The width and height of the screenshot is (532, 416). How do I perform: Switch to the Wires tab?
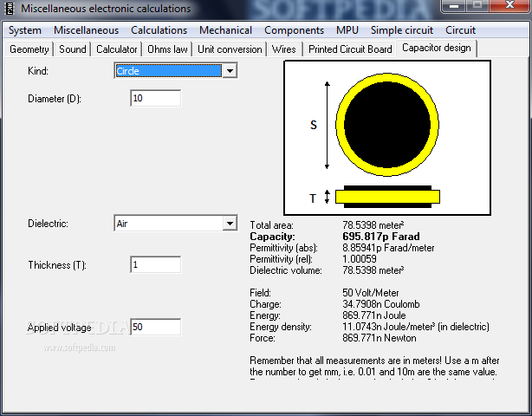tap(283, 49)
